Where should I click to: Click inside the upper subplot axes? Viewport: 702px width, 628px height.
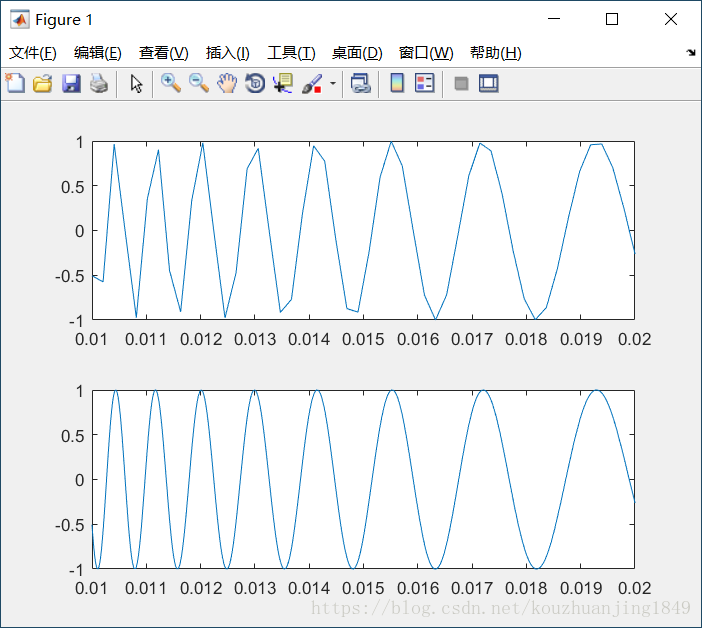(x=363, y=230)
